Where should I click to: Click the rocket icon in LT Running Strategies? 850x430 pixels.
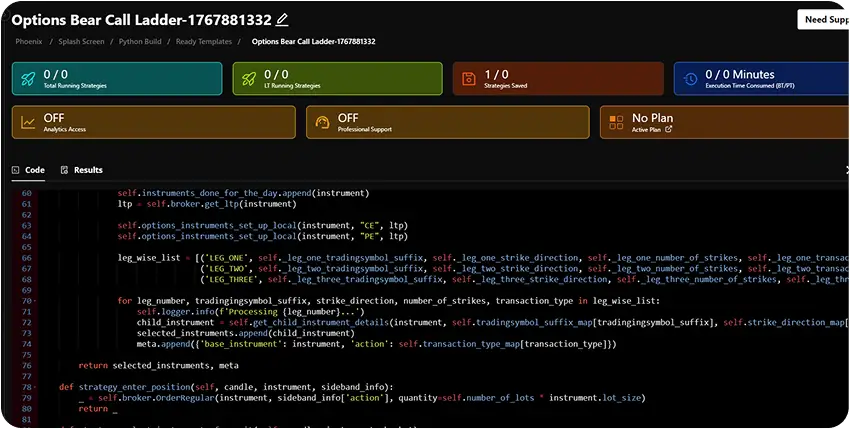250,78
